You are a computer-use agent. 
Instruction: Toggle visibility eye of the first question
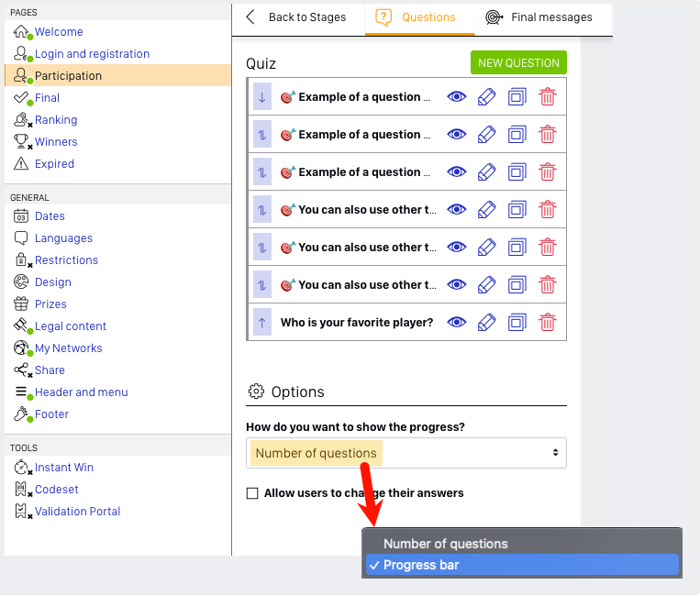(457, 97)
